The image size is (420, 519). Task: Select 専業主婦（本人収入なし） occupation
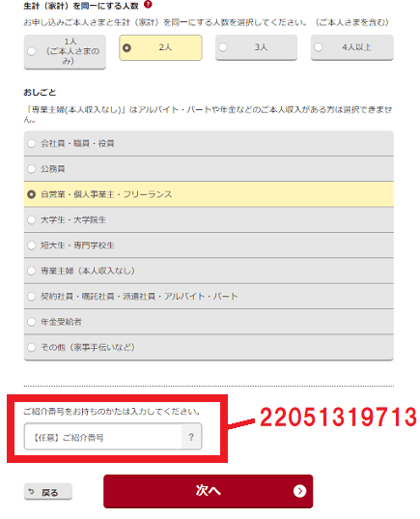(x=209, y=271)
